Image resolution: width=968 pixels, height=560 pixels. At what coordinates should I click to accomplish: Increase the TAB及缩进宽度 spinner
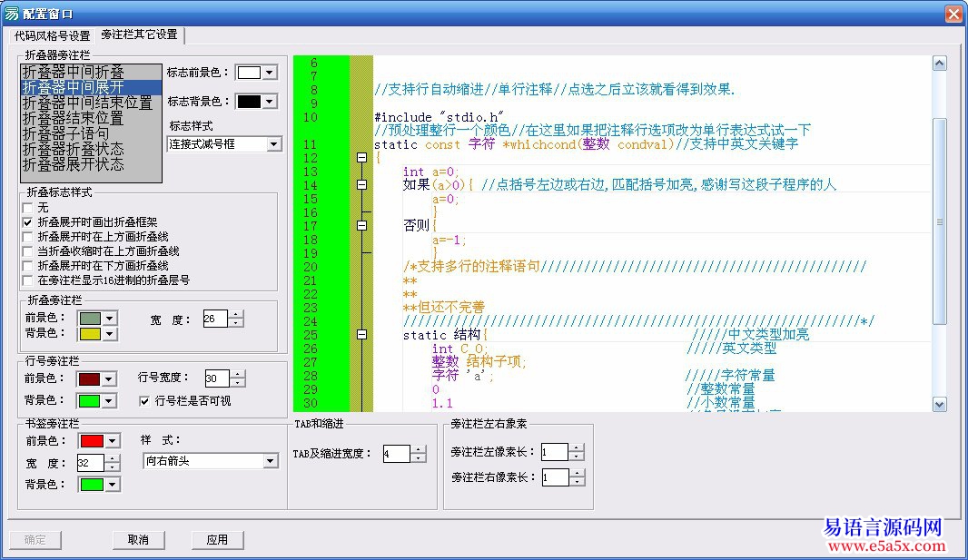[x=419, y=450]
